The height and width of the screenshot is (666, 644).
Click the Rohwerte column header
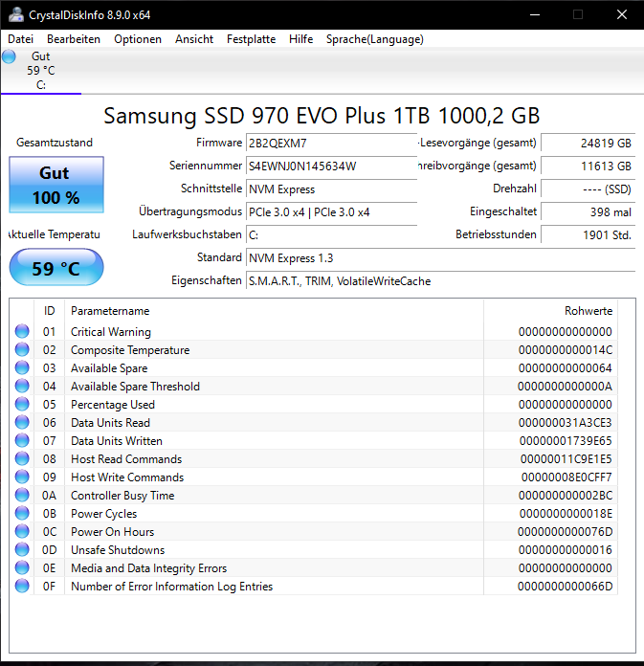(x=550, y=311)
